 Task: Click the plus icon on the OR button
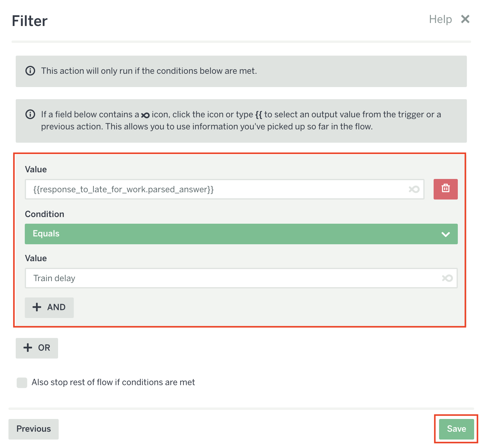(28, 348)
